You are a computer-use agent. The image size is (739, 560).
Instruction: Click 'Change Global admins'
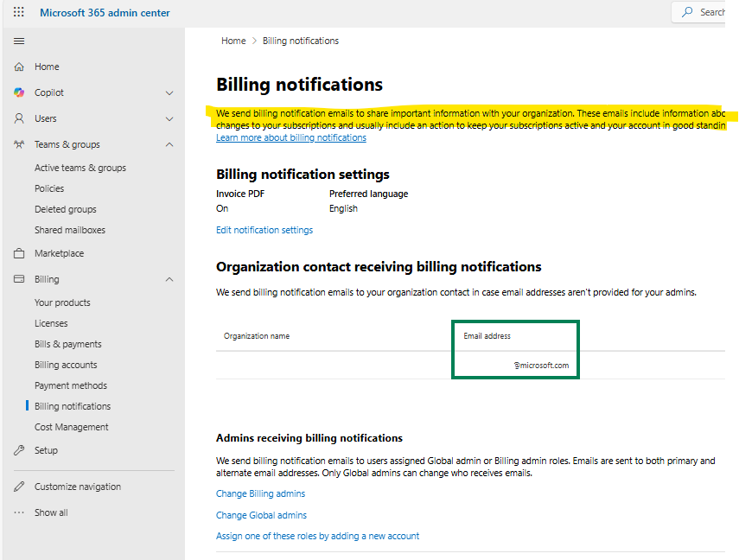pos(260,514)
